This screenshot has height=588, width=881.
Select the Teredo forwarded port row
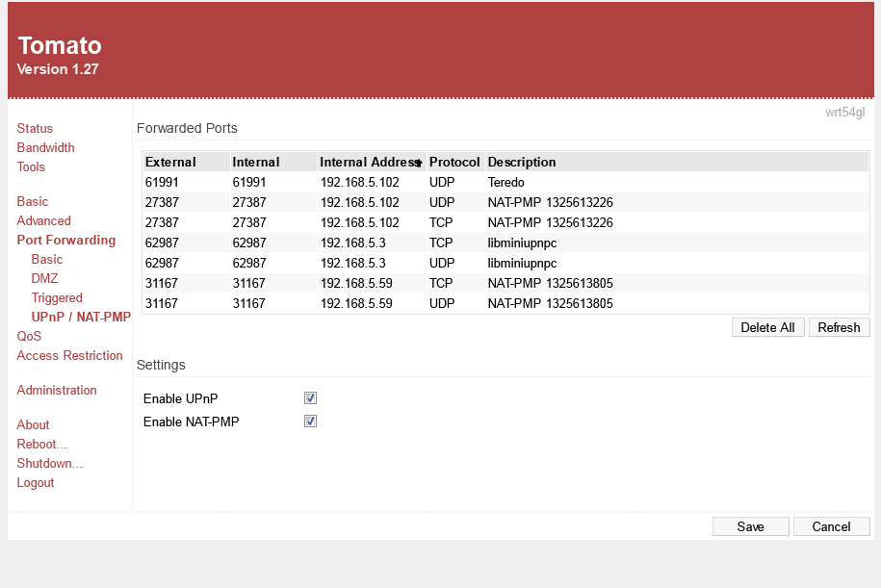(x=505, y=182)
